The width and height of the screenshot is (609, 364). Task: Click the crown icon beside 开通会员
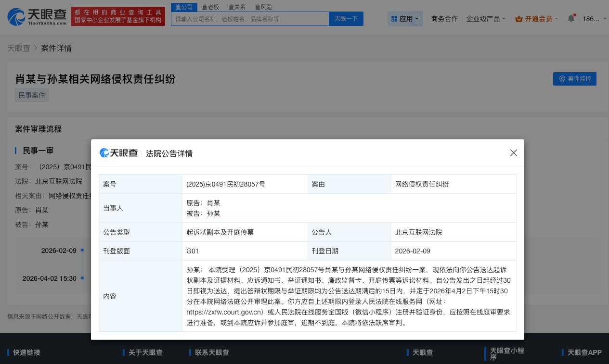(x=519, y=19)
